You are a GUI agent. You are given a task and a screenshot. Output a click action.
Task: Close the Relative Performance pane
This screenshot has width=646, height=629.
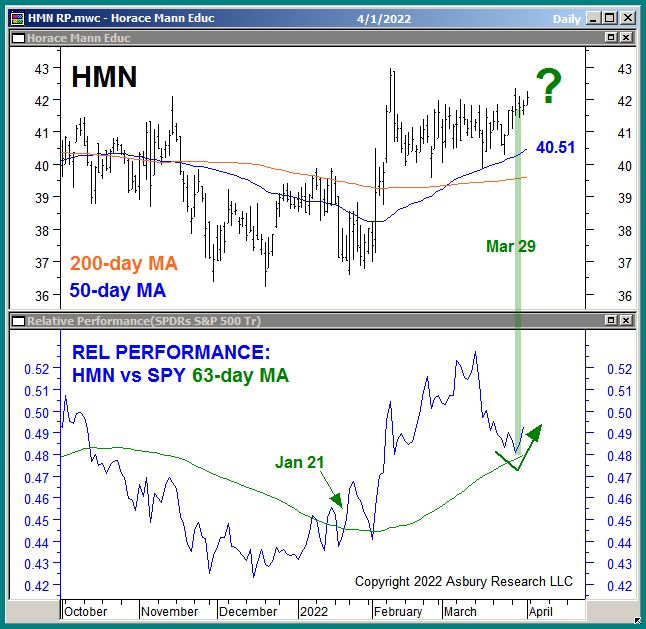(x=626, y=320)
